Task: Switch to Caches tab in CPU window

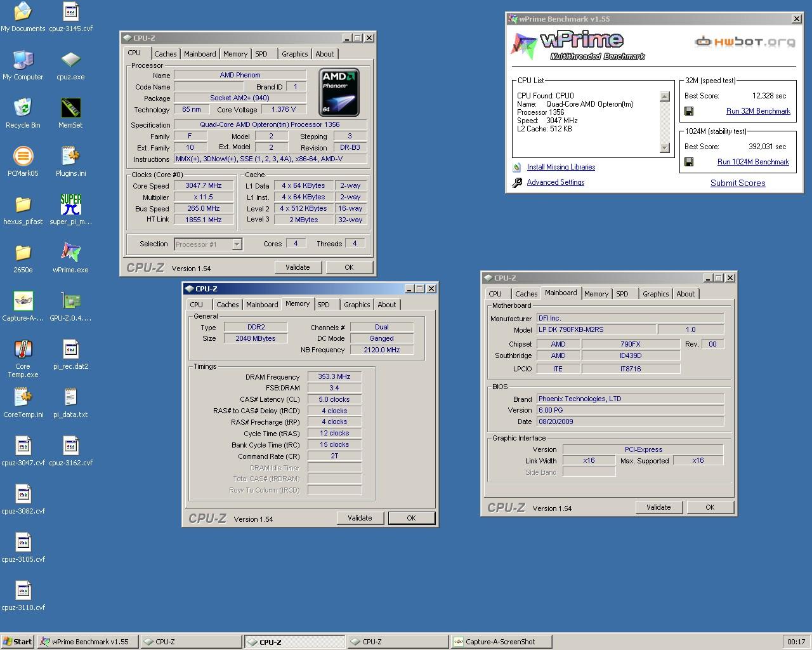Action: pyautogui.click(x=165, y=54)
